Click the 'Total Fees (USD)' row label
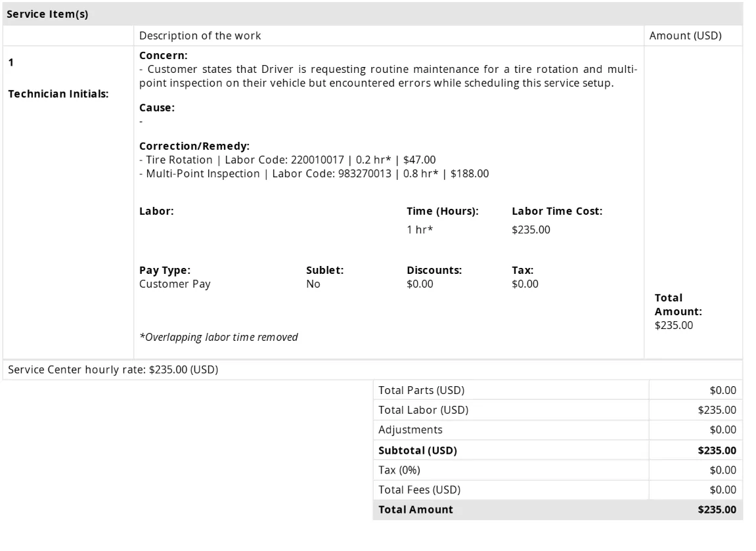Screen dimensions: 756x551 tap(420, 490)
